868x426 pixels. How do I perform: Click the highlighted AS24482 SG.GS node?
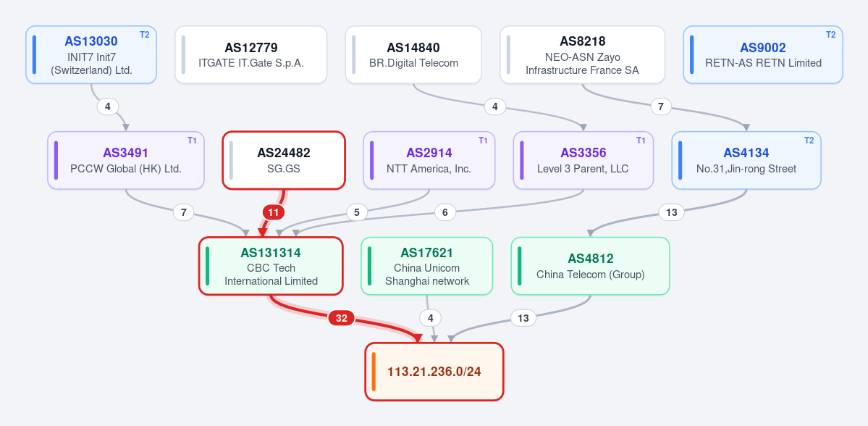284,161
